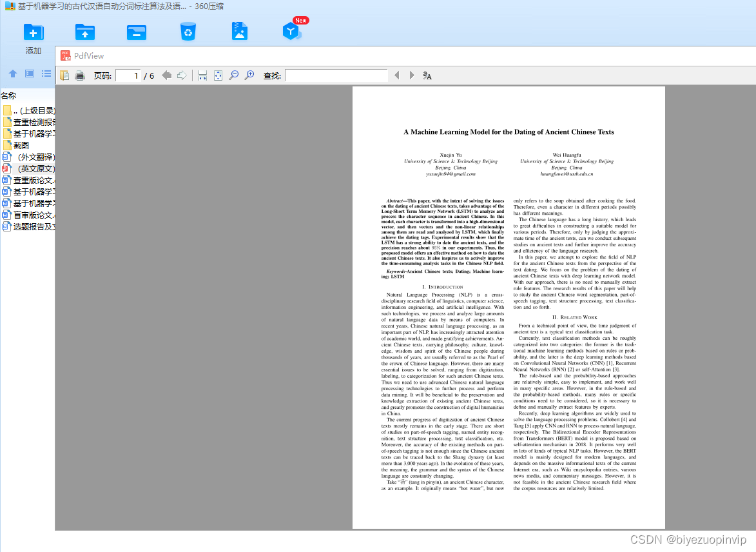This screenshot has height=552, width=756.
Task: Click the 查找 search text box
Action: [336, 75]
